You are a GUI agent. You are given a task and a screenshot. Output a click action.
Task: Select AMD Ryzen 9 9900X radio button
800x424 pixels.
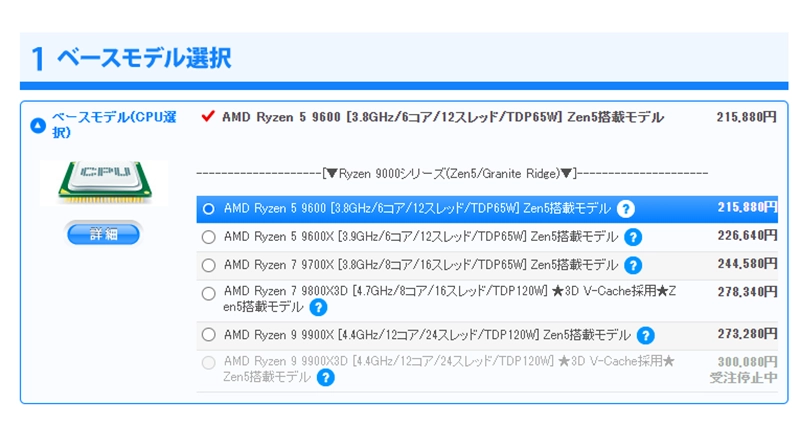(208, 335)
